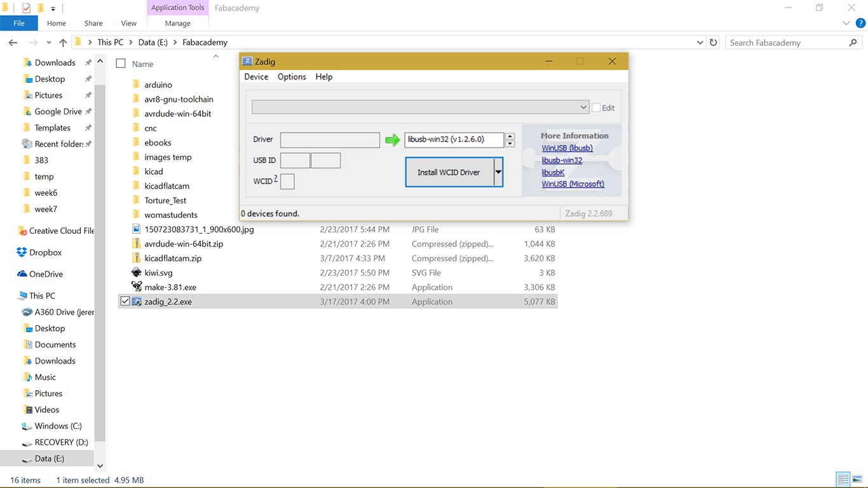Switch to the Home ribbon tab
Viewport: 868px width, 488px height.
(x=57, y=24)
